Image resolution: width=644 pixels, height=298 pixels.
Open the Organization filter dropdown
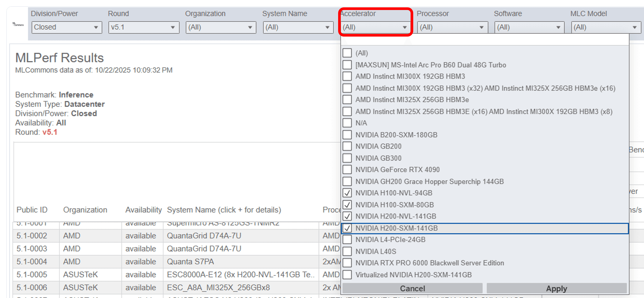pos(221,27)
